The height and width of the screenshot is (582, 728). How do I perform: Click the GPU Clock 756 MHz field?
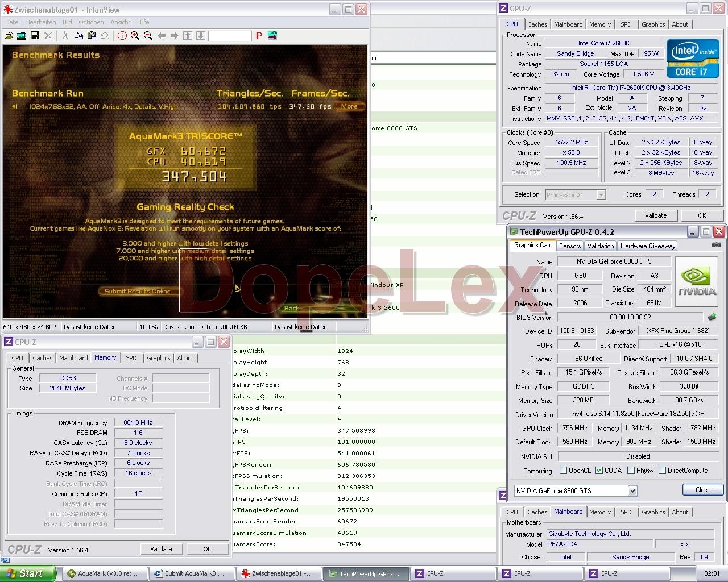575,428
